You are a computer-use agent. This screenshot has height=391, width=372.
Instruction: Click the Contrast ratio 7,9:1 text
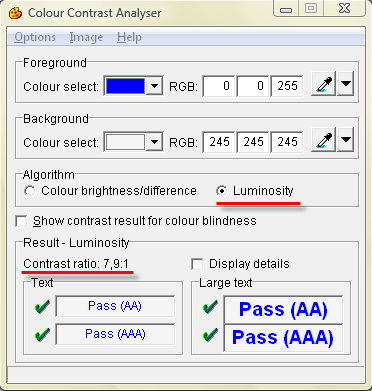[76, 264]
